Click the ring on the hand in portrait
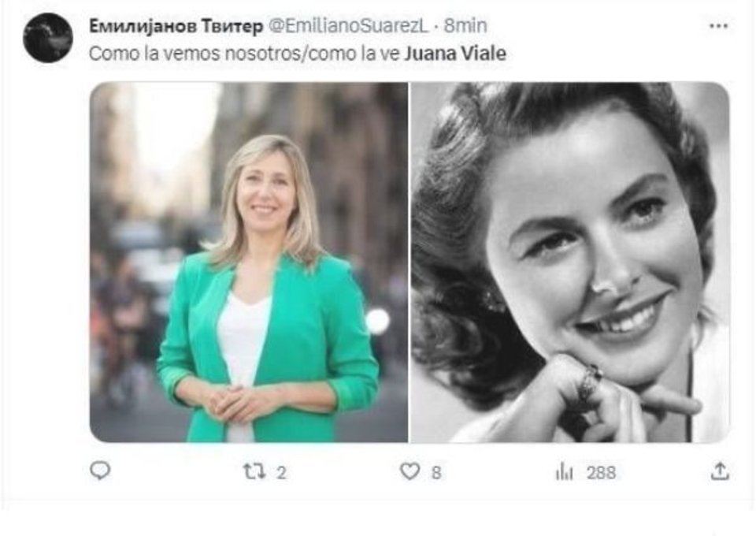The height and width of the screenshot is (536, 756). [587, 382]
